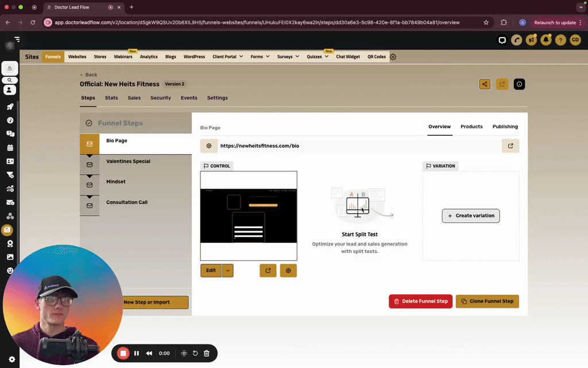Pause the screen recording
This screenshot has height=368, width=588.
(137, 354)
